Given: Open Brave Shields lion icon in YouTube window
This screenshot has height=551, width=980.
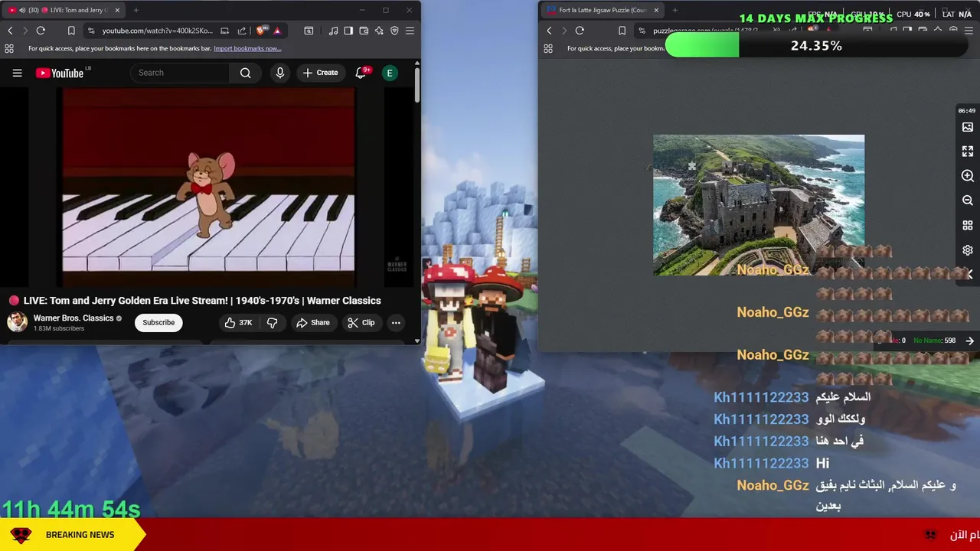Looking at the screenshot, I should pyautogui.click(x=262, y=31).
